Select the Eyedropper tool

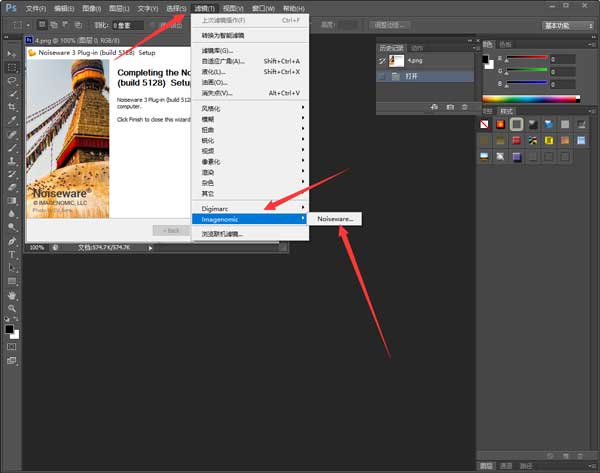coord(12,120)
